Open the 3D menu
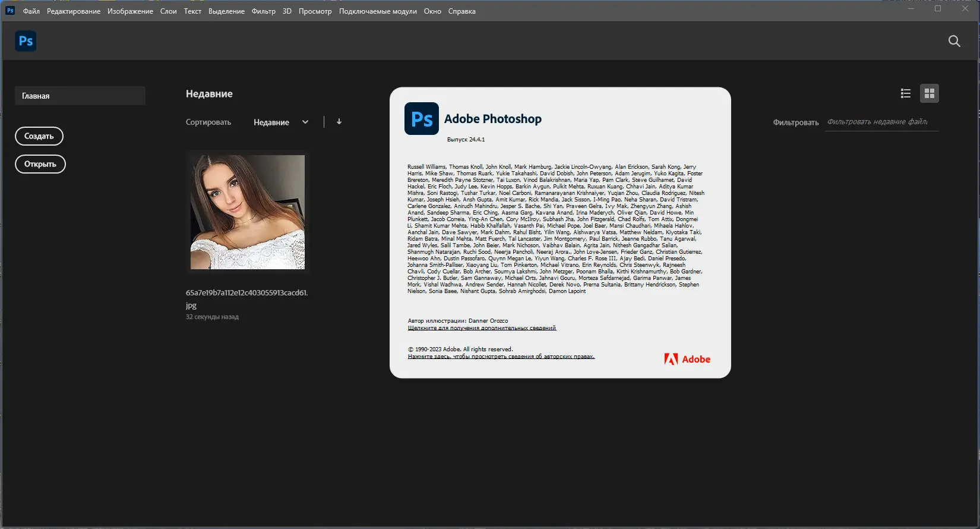Image resolution: width=980 pixels, height=529 pixels. (x=287, y=11)
